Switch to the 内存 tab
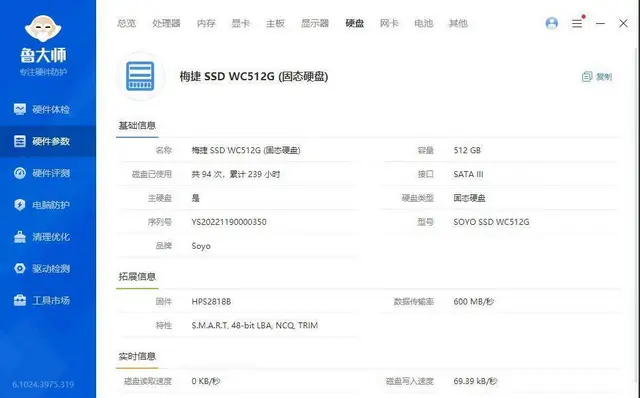The image size is (640, 398). 206,23
